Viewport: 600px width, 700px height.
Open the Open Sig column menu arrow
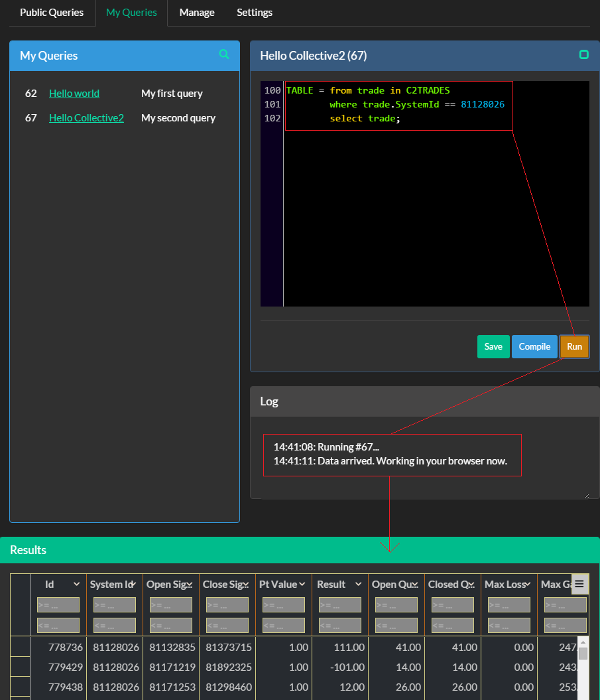(x=190, y=584)
